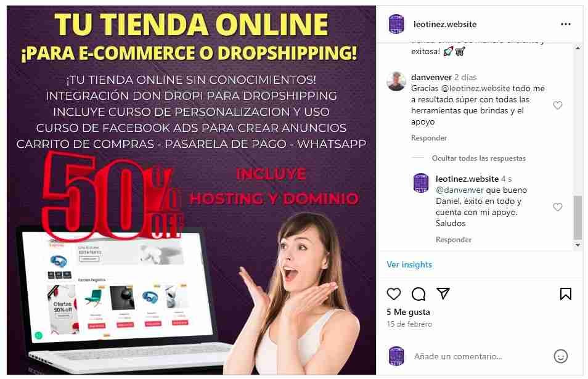Click the comment bubble icon

tap(418, 294)
